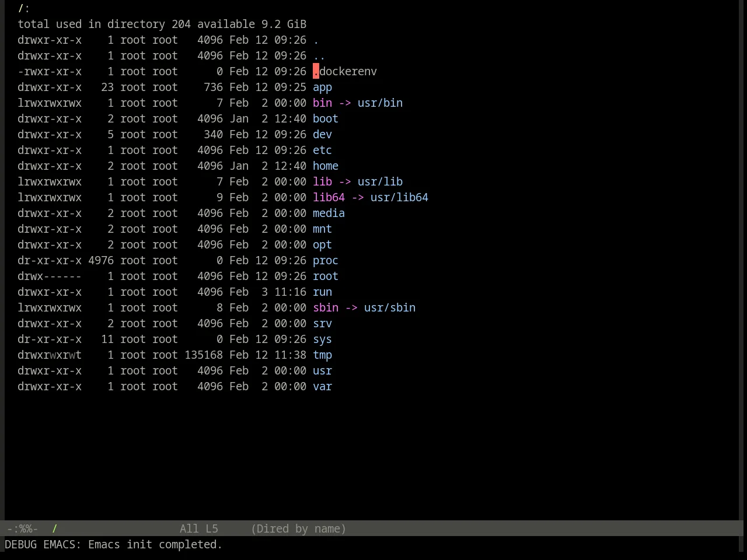Select the lib symlink name
This screenshot has height=560, width=747.
coord(322,182)
